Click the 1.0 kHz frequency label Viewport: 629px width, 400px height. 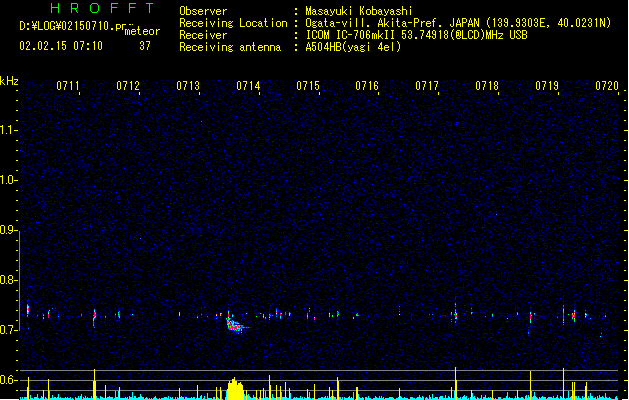tap(8, 180)
